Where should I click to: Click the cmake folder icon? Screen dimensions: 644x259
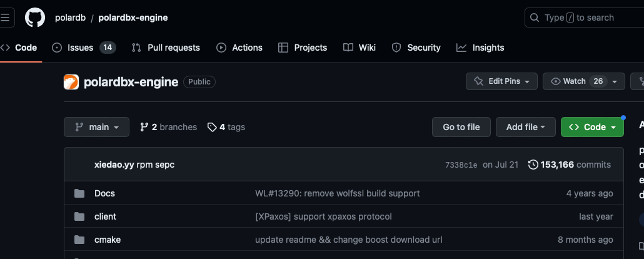pyautogui.click(x=79, y=239)
